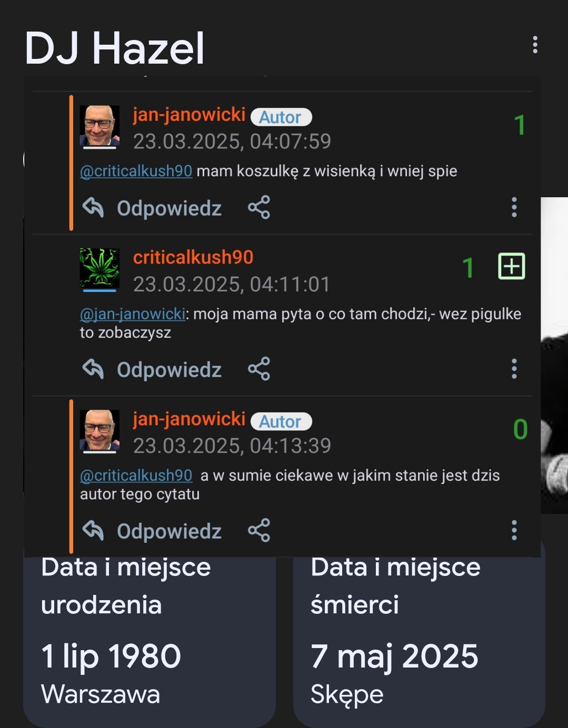Open the three-dot menu beside DJ Hazel title
Screen dimensions: 568x728
(535, 45)
